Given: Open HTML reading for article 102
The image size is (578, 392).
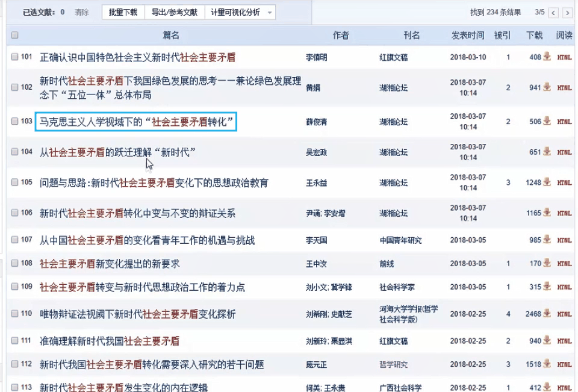Looking at the screenshot, I should coord(564,88).
